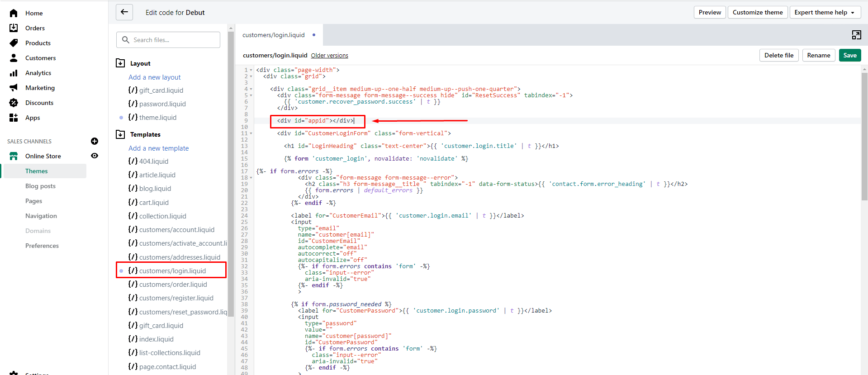Fold code at line 11 arrow
The image size is (868, 375).
tap(251, 133)
